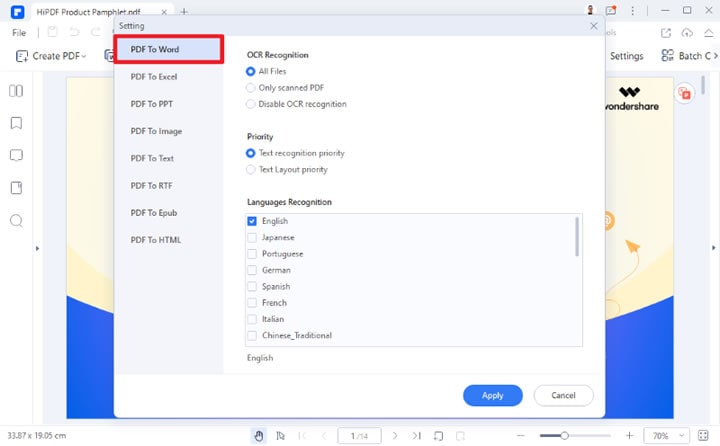Click the zoom slider handle

(x=564, y=436)
